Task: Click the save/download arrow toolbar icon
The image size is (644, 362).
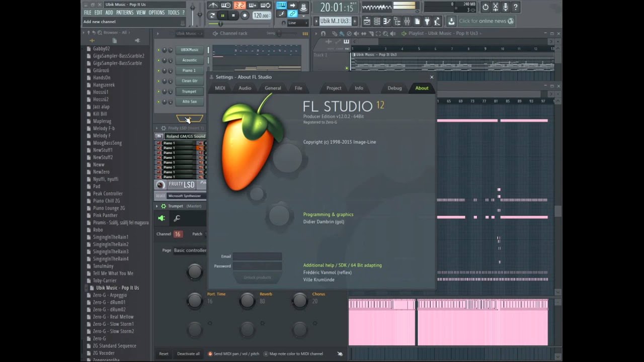Action: tap(451, 21)
